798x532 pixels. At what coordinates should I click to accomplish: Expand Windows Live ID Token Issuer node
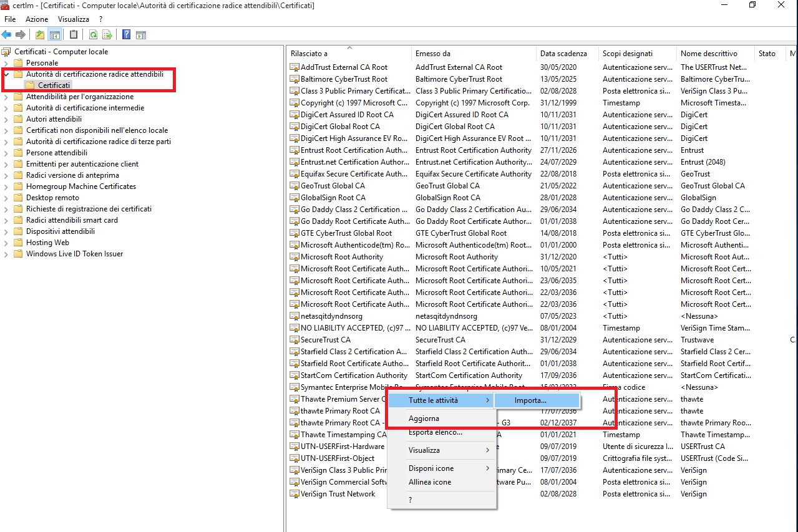pyautogui.click(x=6, y=254)
